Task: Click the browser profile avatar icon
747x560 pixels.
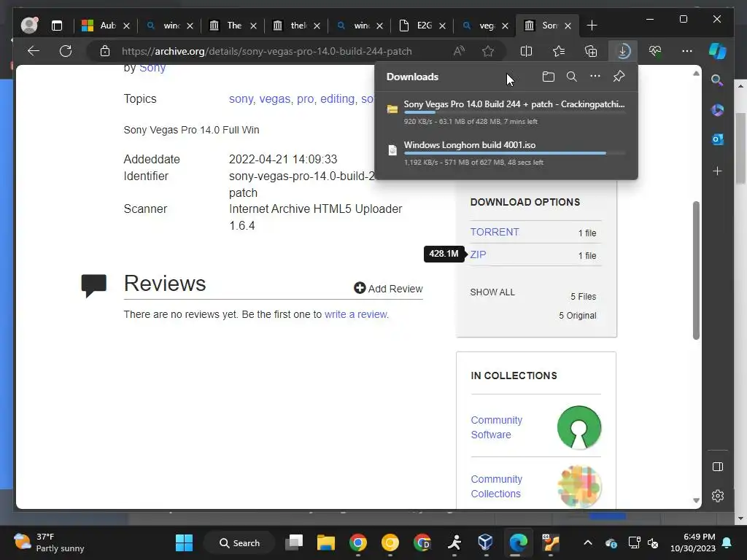Action: [29, 26]
